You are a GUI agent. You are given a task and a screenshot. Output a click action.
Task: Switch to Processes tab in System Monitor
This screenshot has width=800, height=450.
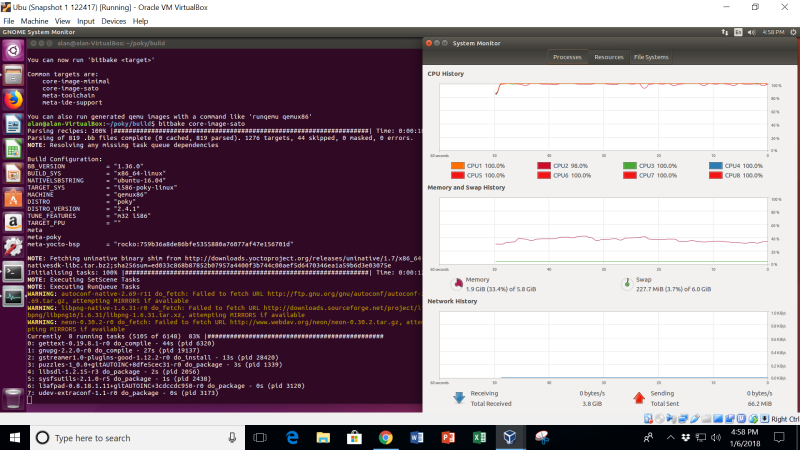pyautogui.click(x=567, y=57)
